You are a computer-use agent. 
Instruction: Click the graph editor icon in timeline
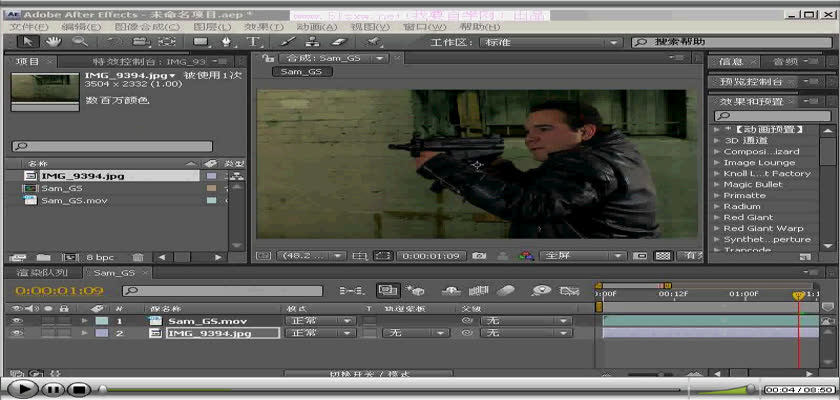569,291
